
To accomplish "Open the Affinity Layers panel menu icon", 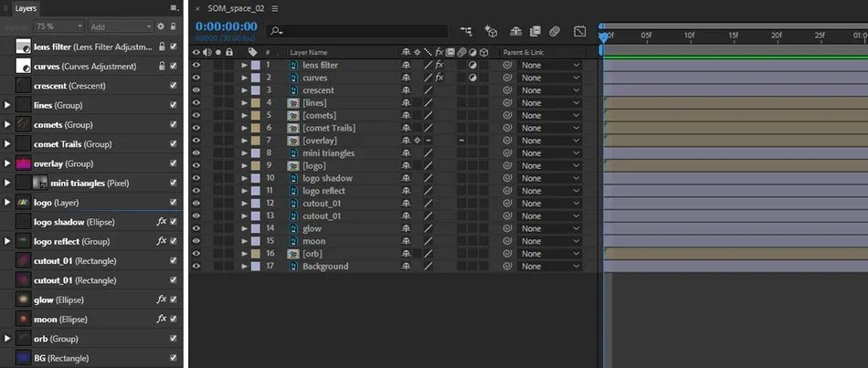I will (175, 8).
